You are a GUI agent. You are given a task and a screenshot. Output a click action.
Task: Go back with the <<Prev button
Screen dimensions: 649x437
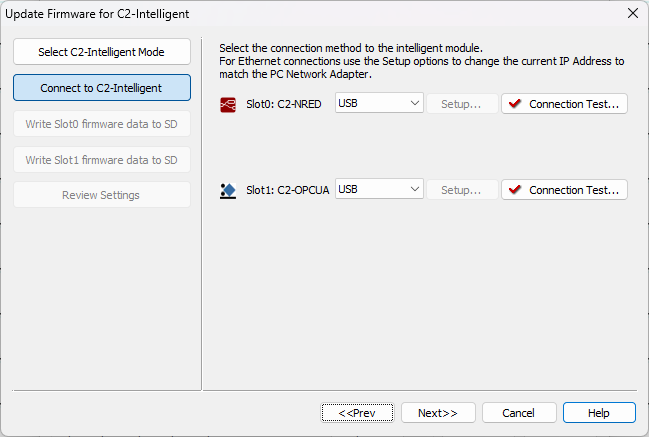(357, 413)
